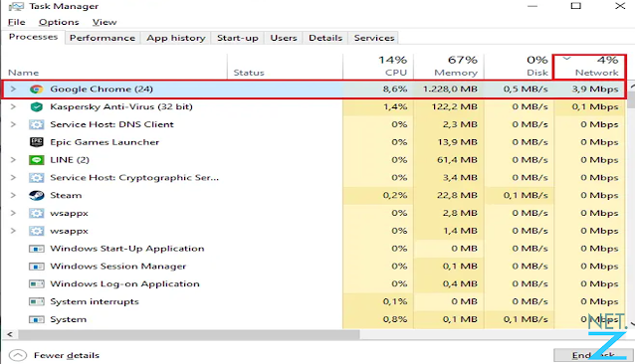Expand Service Host: DNS Client row

[x=13, y=124]
